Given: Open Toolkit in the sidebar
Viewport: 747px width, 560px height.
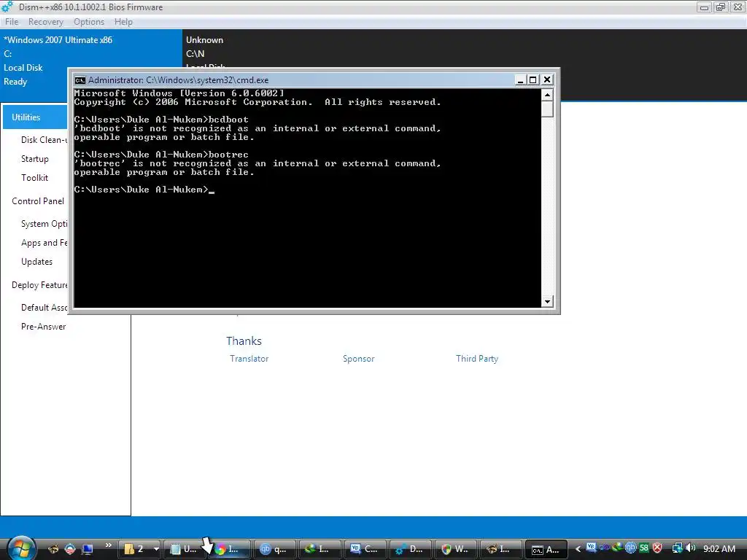Looking at the screenshot, I should (x=35, y=178).
